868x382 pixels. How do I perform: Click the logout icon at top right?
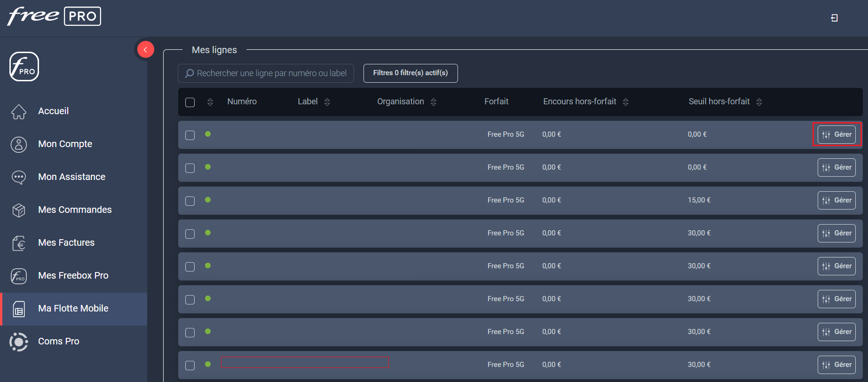[834, 18]
